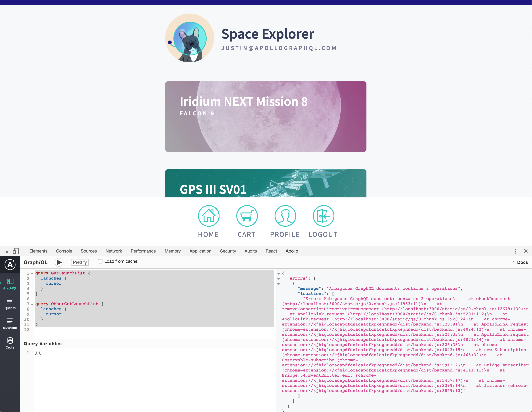Click the Home navigation icon
This screenshot has width=532, height=412.
(209, 216)
